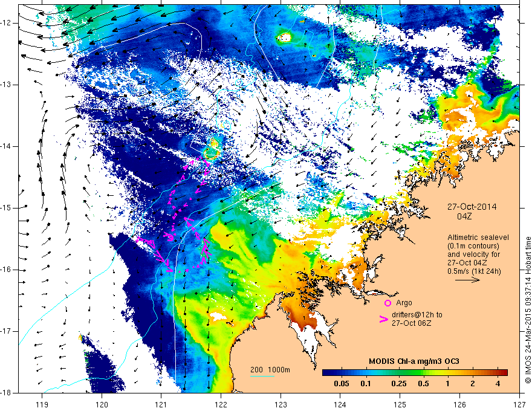The height and width of the screenshot is (411, 532).
Task: Click the '0.5m/s (1kt 24h)' scale text
Action: point(475,271)
